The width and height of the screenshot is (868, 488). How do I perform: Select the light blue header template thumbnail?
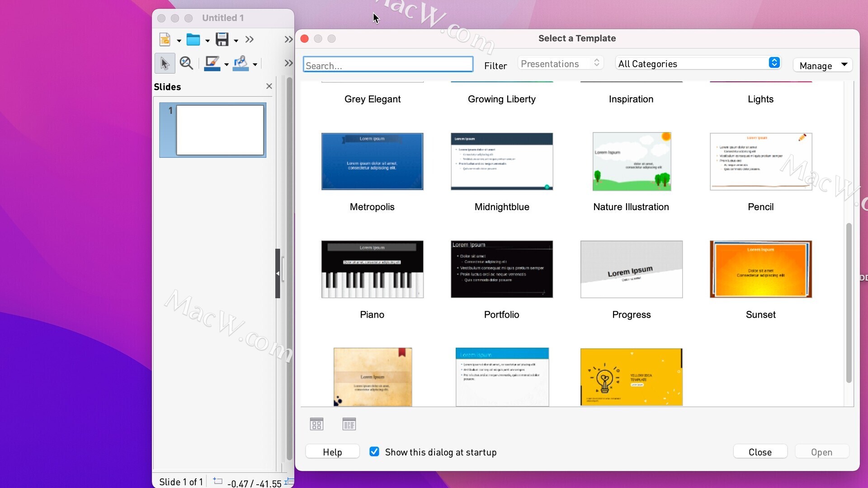(x=502, y=377)
